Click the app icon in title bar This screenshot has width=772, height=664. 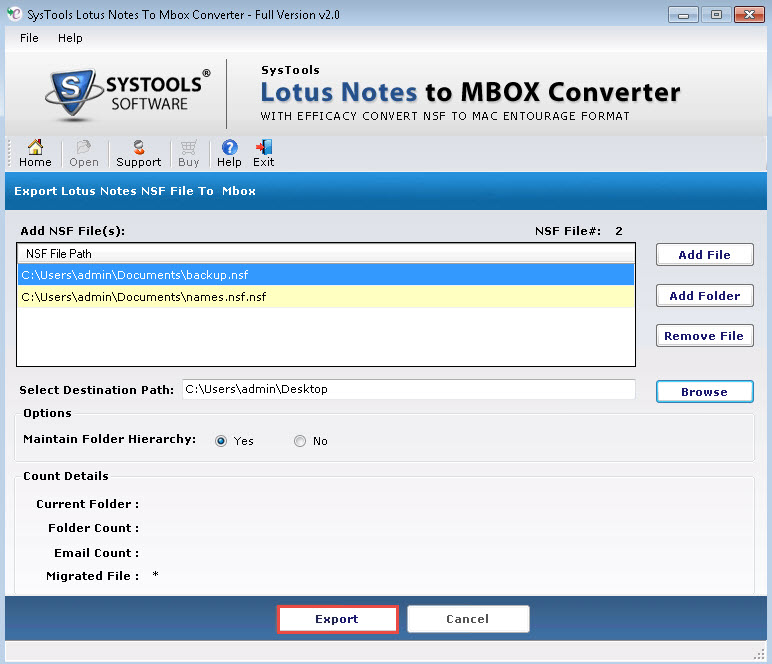[x=15, y=14]
